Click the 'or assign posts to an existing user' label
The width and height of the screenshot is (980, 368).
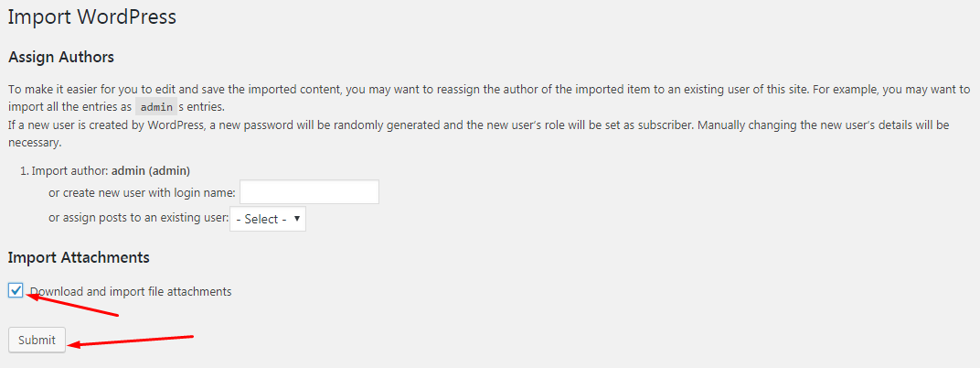coord(138,219)
